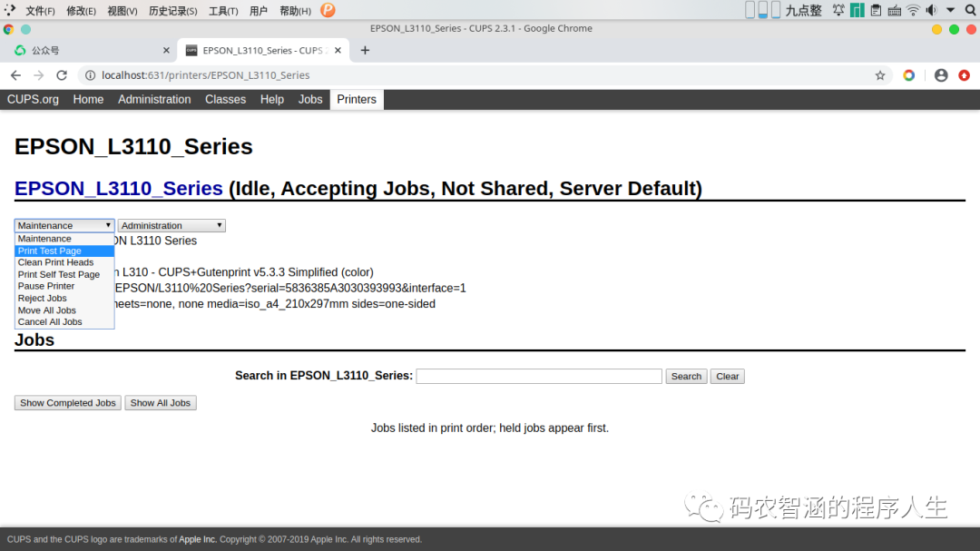Choose Maintenance option in the open list

[x=64, y=239]
